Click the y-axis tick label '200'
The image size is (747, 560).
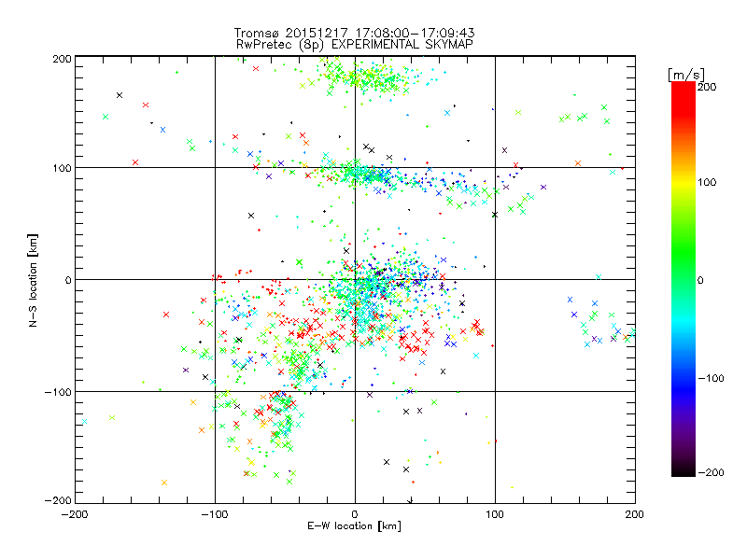click(62, 59)
